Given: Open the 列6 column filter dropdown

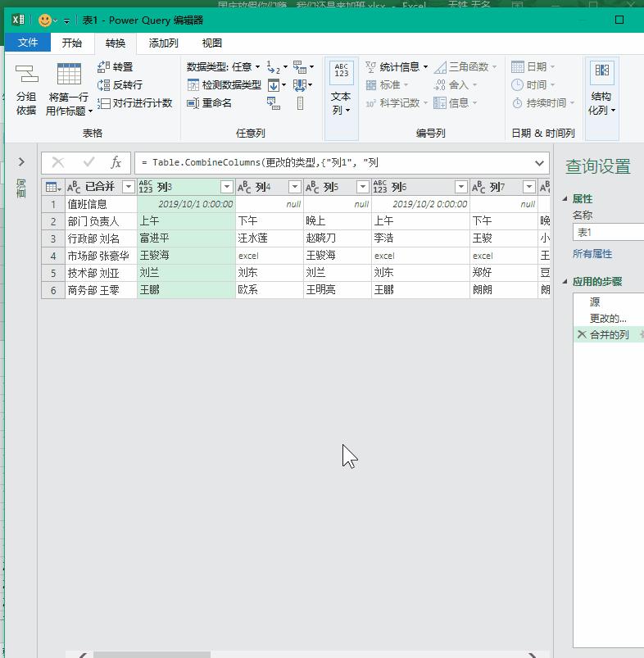Looking at the screenshot, I should click(460, 187).
